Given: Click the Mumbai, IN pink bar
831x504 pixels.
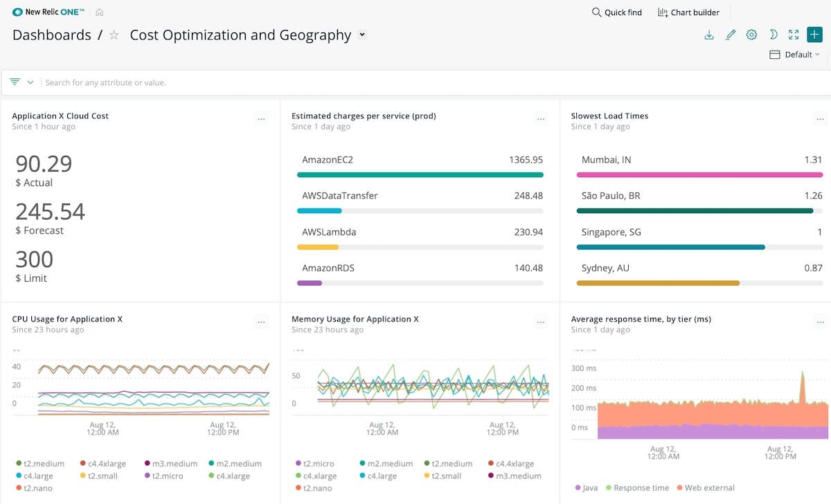Looking at the screenshot, I should pos(700,175).
